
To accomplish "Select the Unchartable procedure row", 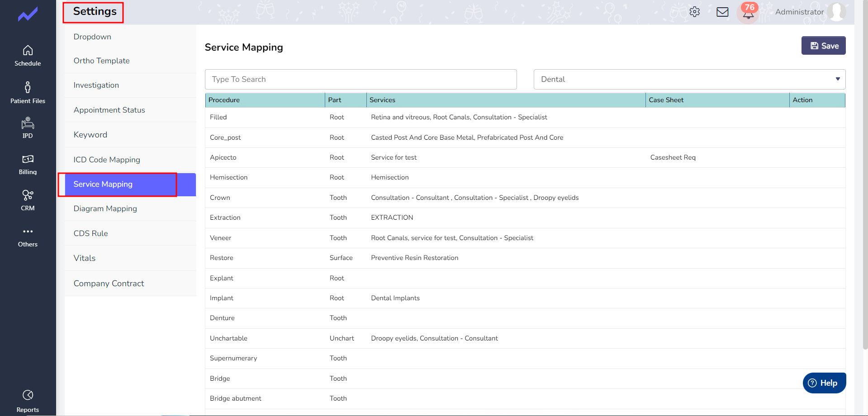I will [x=525, y=338].
